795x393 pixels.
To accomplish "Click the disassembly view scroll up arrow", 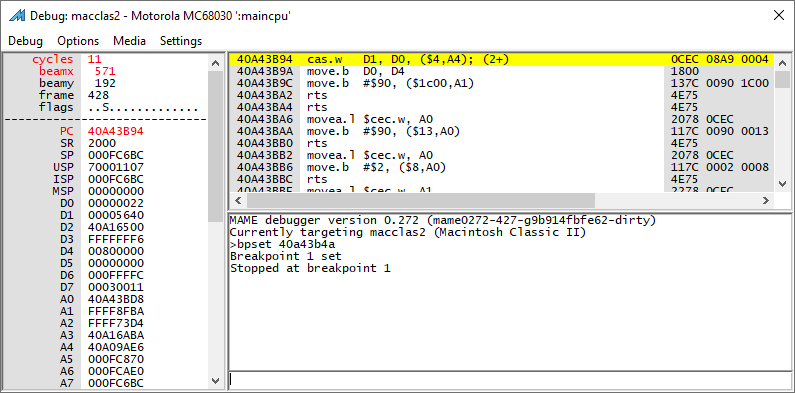I will [x=782, y=60].
